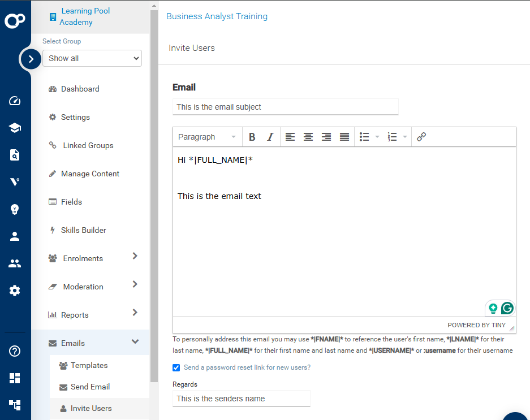This screenshot has height=420, width=530.
Task: Apply italic formatting in the editor toolbar
Action: point(270,137)
